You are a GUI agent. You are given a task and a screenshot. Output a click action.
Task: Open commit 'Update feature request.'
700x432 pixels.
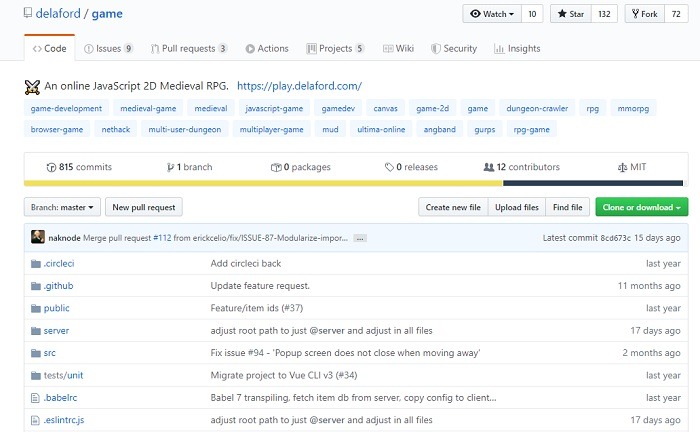260,286
